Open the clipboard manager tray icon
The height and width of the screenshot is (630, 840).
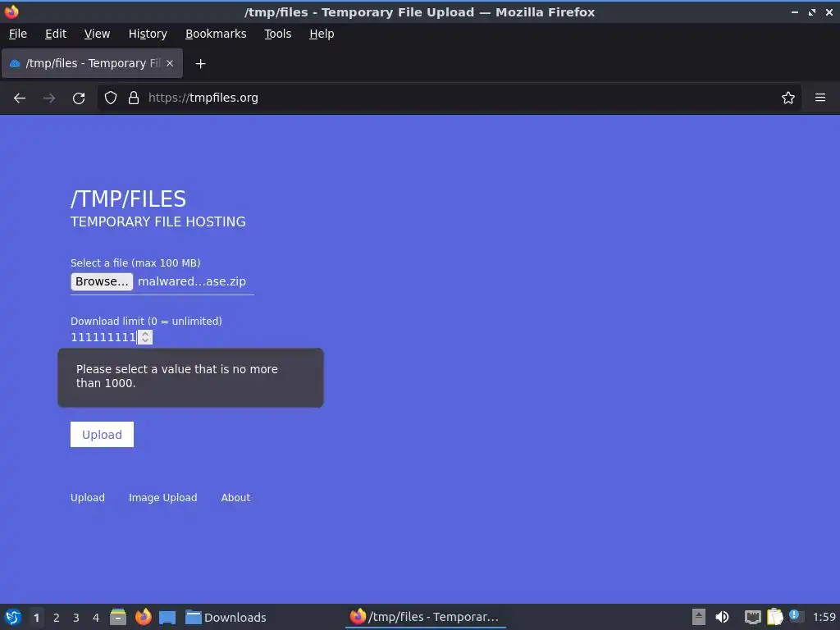[x=774, y=617]
